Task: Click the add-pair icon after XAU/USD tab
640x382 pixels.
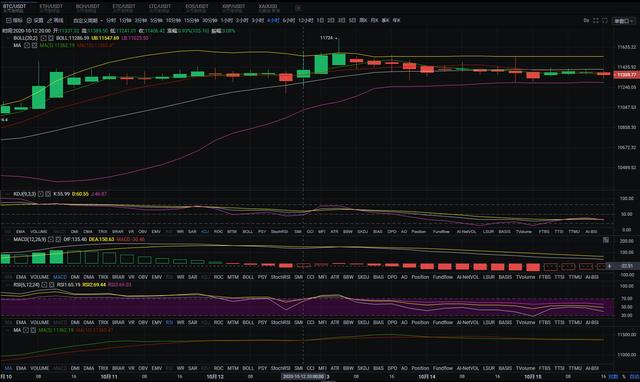Action: pyautogui.click(x=298, y=8)
